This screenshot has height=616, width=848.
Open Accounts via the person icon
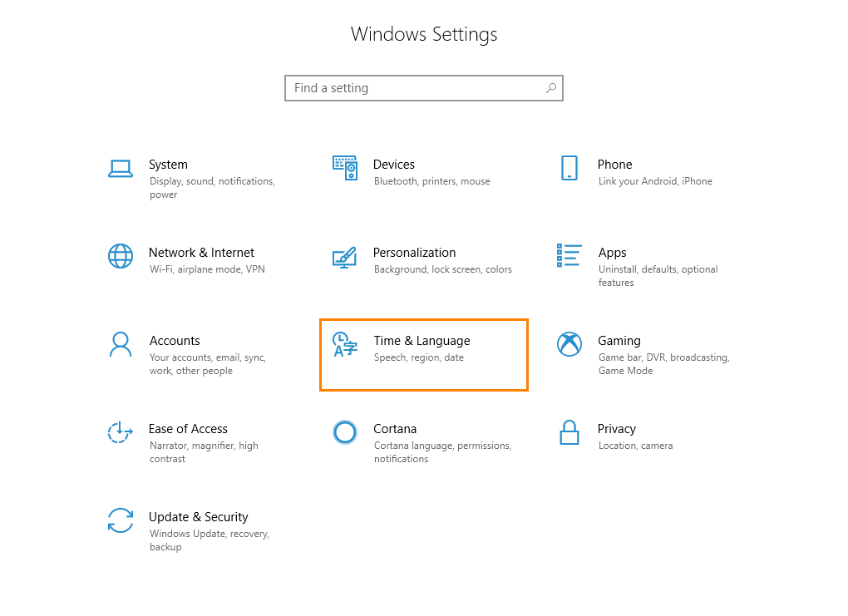[x=121, y=343]
